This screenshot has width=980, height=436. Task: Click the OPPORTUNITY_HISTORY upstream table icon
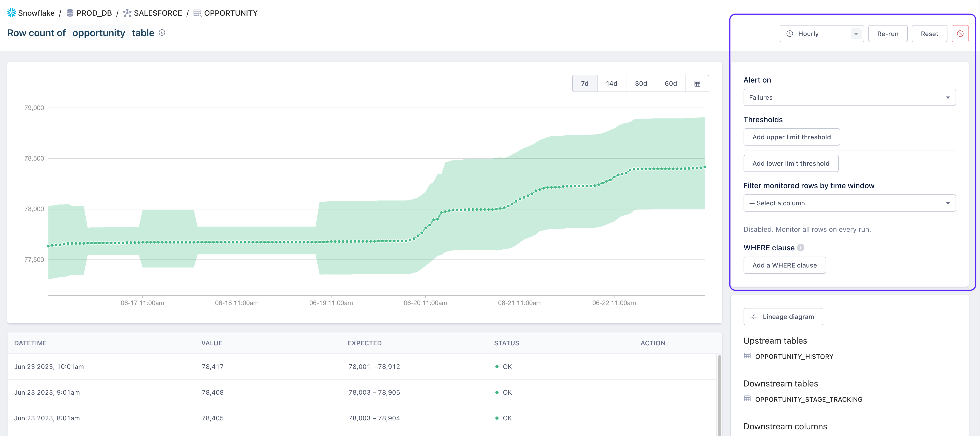coord(747,356)
